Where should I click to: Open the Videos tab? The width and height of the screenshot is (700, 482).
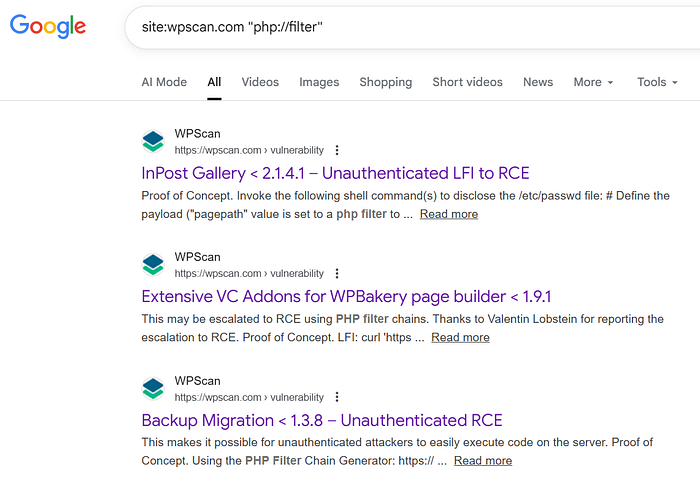260,82
